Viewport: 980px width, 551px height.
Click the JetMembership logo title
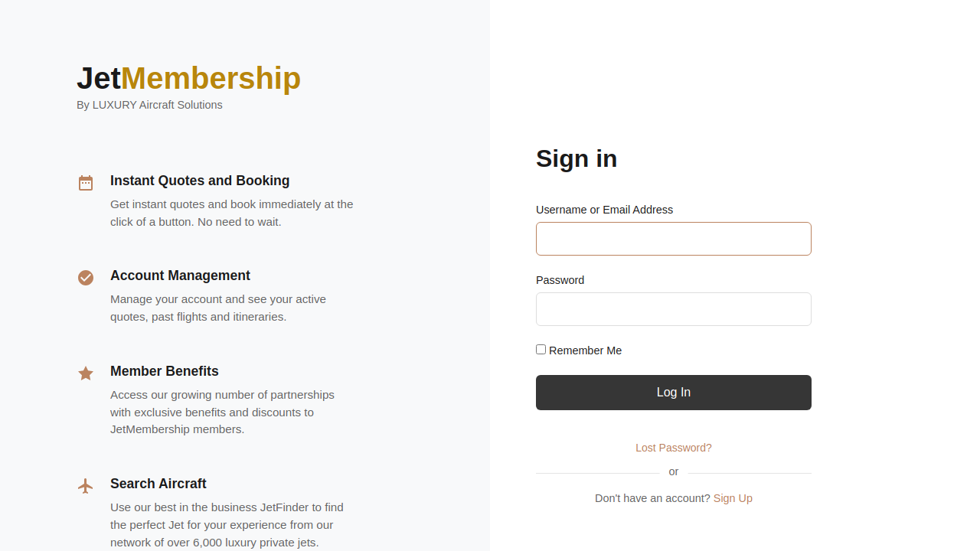point(188,78)
